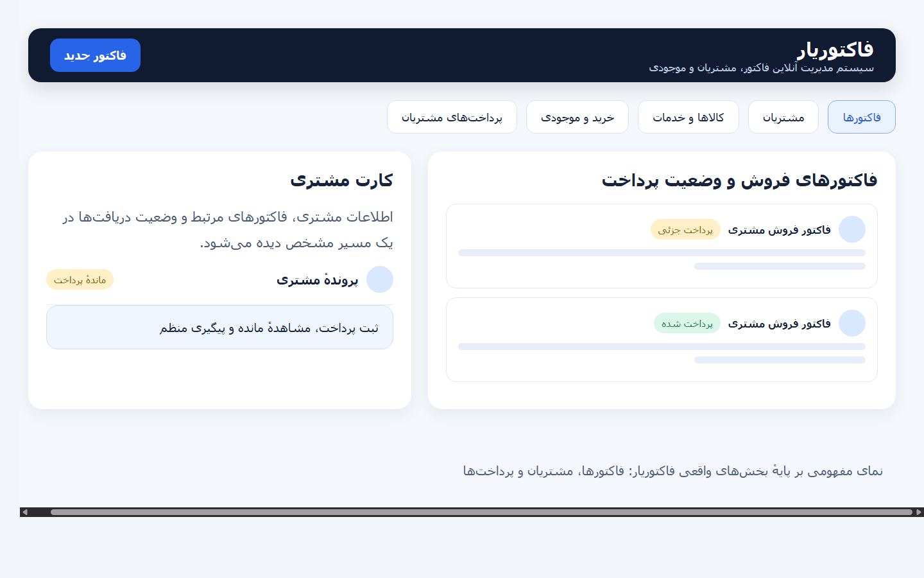The width and height of the screenshot is (924, 578).
Task: Click the subtitle 'سیستم مدیریت آنلاین فاکتور، مشتریان و موجودی'
Action: (x=761, y=67)
